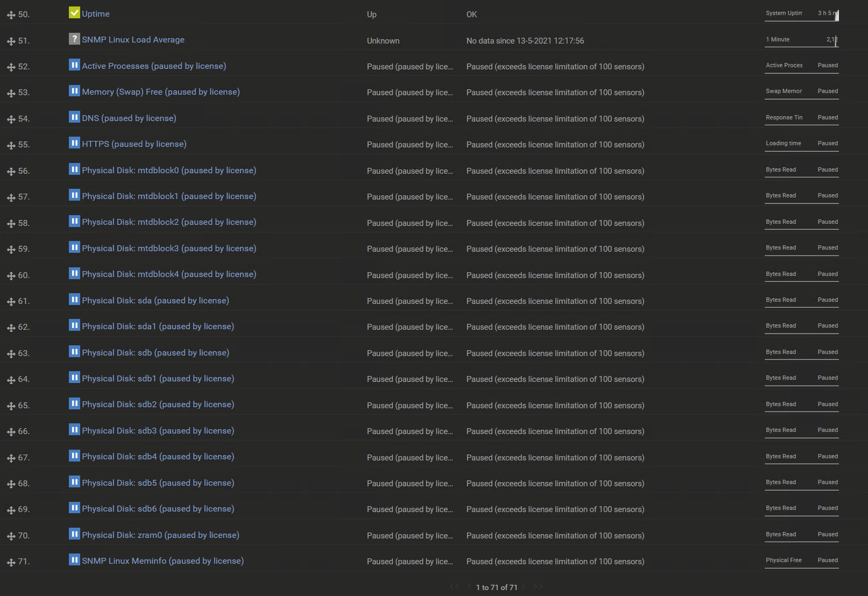The height and width of the screenshot is (596, 868).
Task: Open Physical Disk: mtdblock3 sensor link
Action: (169, 249)
